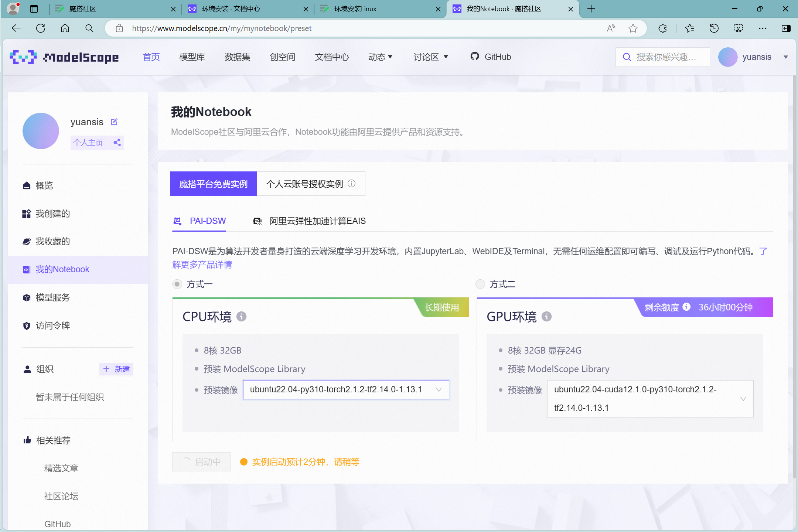Expand the GPU 预装镜像 dropdown
This screenshot has height=532, width=798.
point(650,399)
